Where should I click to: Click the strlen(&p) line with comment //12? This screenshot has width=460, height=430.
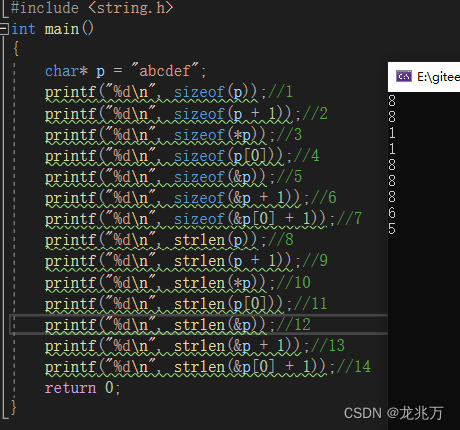(178, 325)
